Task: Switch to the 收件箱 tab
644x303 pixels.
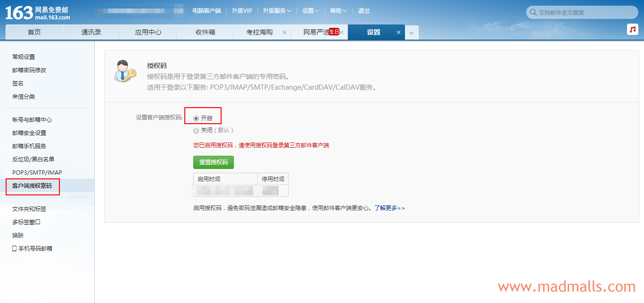Action: (205, 33)
